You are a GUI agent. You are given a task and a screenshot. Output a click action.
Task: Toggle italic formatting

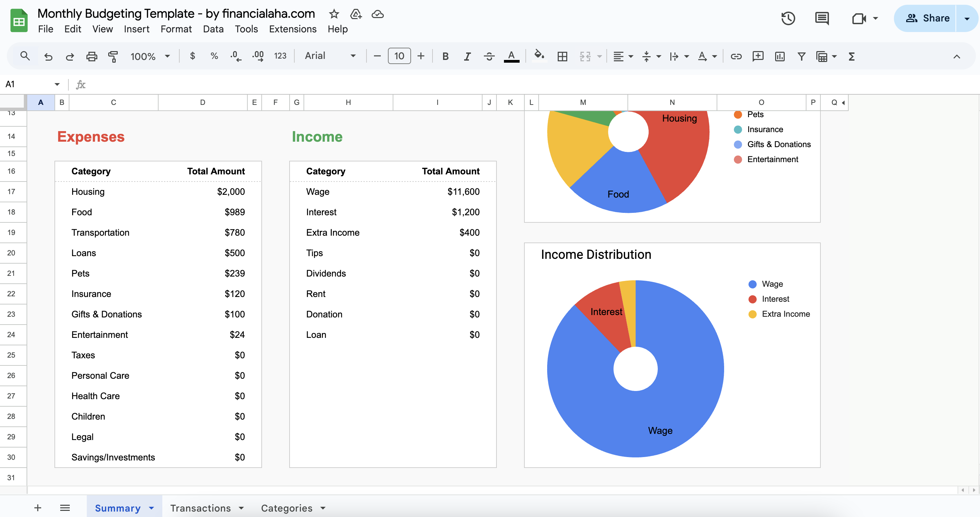(467, 56)
